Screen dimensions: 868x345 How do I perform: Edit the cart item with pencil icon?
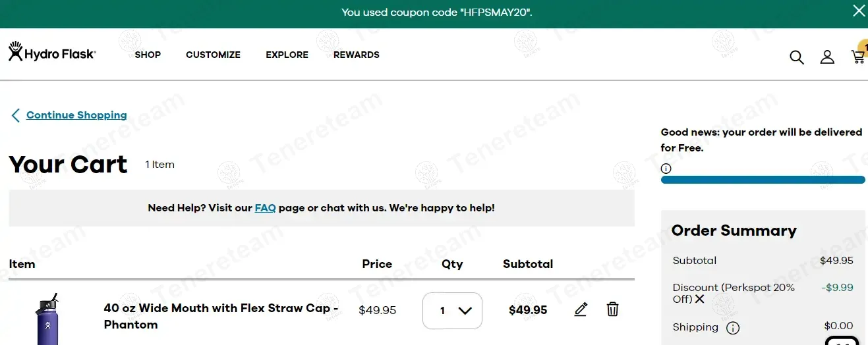pyautogui.click(x=581, y=309)
